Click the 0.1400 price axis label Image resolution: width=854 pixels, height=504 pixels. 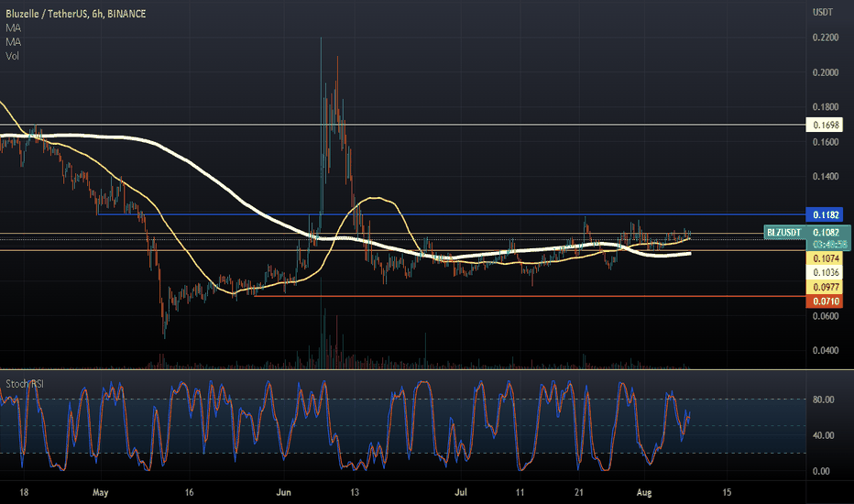point(825,176)
